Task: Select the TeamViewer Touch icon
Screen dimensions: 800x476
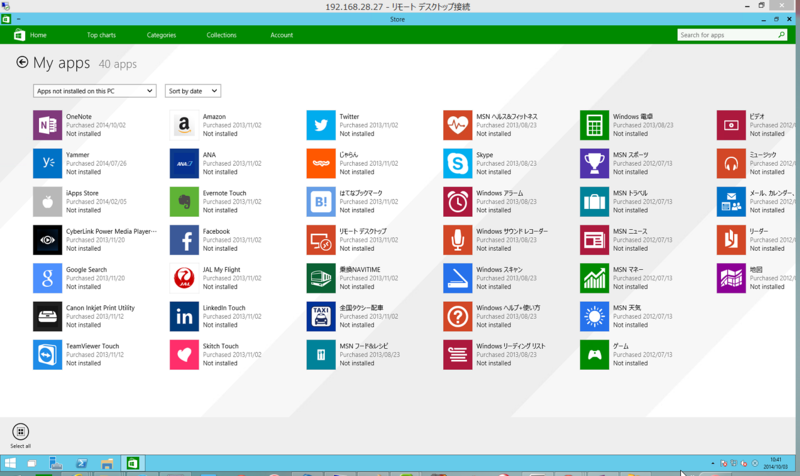Action: (x=47, y=355)
